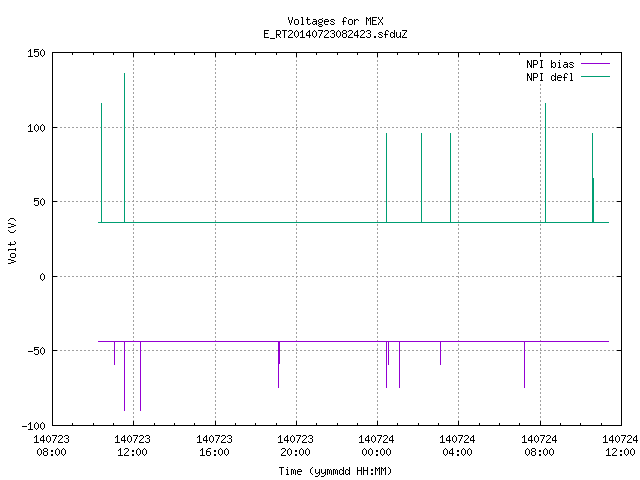The width and height of the screenshot is (640, 480).
Task: Click the 'Volt (V)' y-axis label
Action: [x=12, y=240]
